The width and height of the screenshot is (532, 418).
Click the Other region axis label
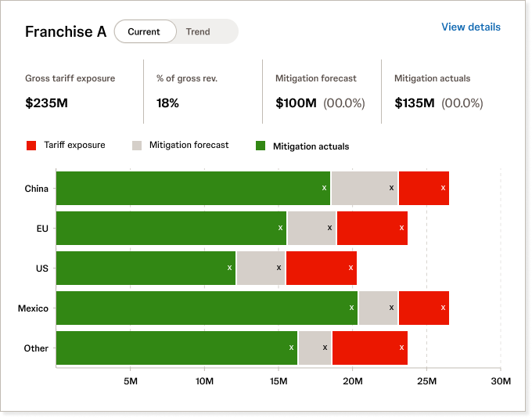[x=36, y=348]
